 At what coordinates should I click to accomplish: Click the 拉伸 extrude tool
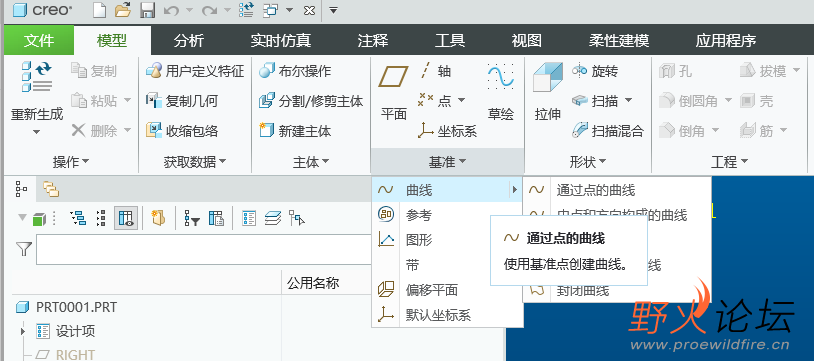pyautogui.click(x=548, y=92)
